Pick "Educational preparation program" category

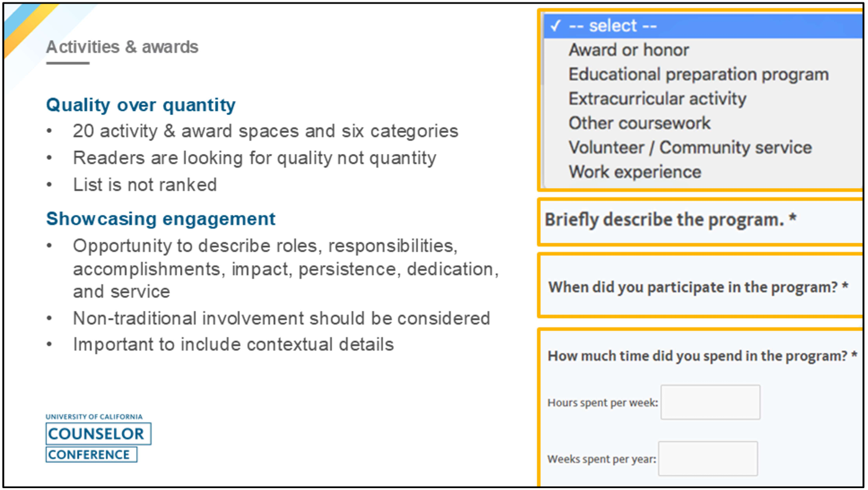[x=698, y=75]
